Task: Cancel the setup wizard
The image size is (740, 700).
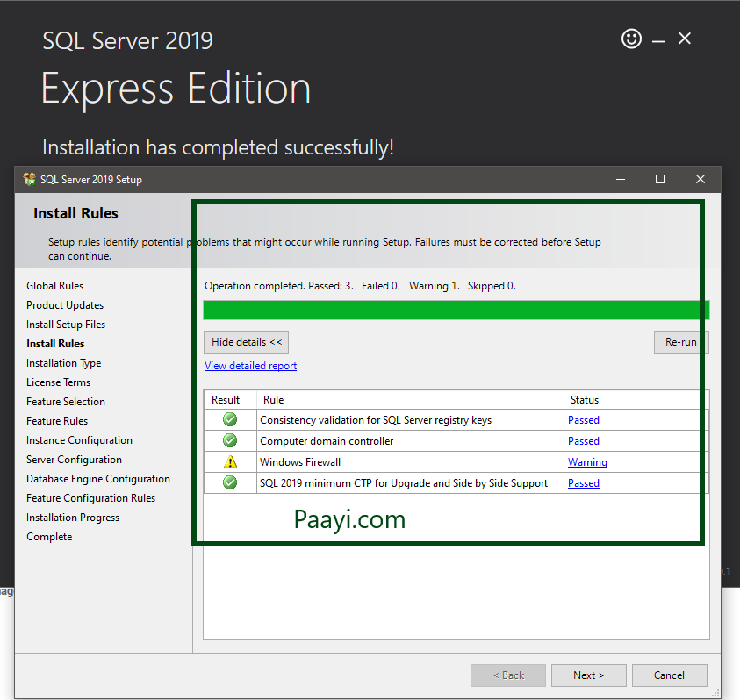Action: point(669,675)
